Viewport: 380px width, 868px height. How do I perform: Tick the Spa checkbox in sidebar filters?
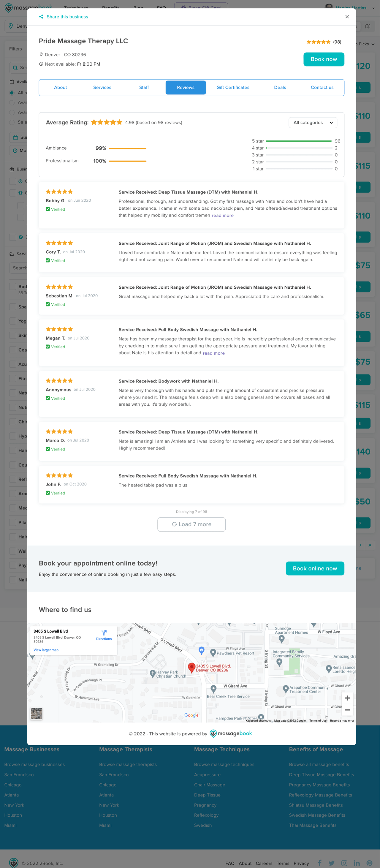click(x=13, y=307)
